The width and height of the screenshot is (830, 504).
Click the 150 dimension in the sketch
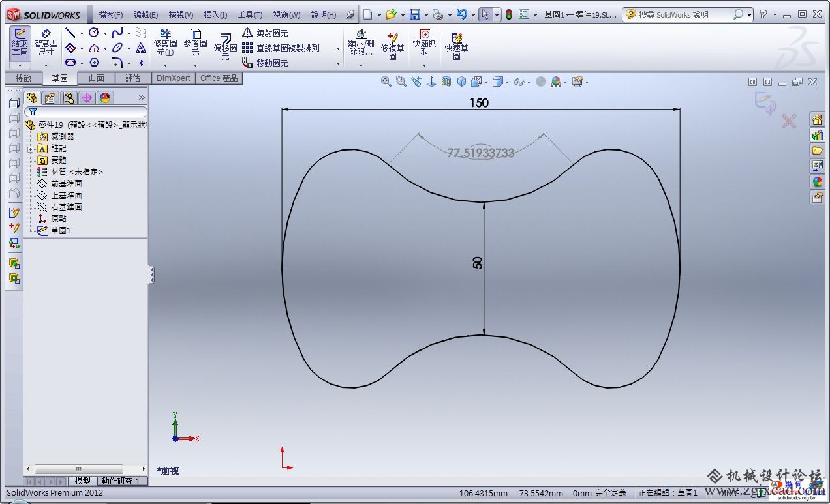479,102
